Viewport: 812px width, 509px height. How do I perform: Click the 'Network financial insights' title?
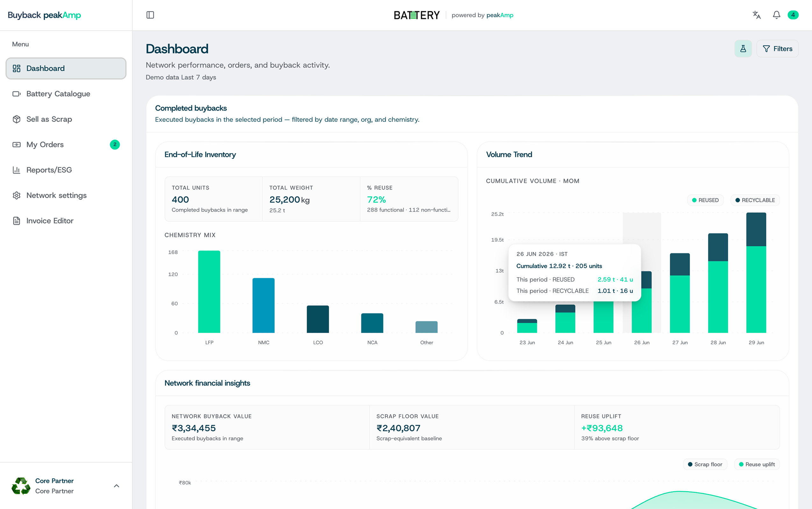(207, 383)
